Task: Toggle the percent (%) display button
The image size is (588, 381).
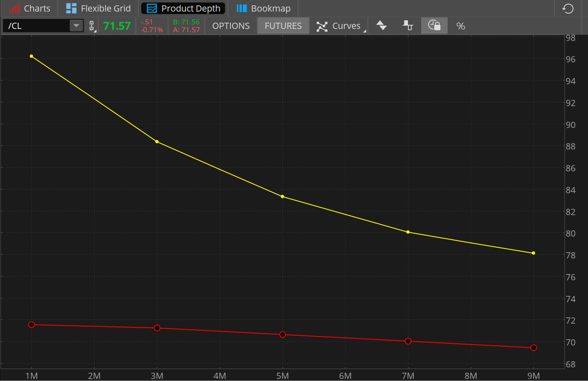Action: tap(461, 26)
